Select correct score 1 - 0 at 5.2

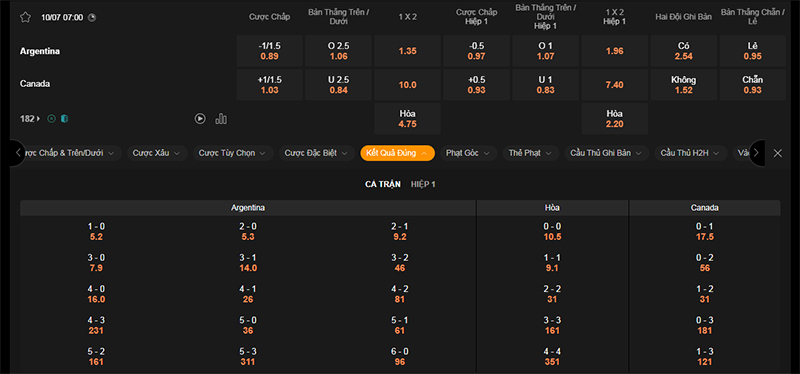pos(96,232)
